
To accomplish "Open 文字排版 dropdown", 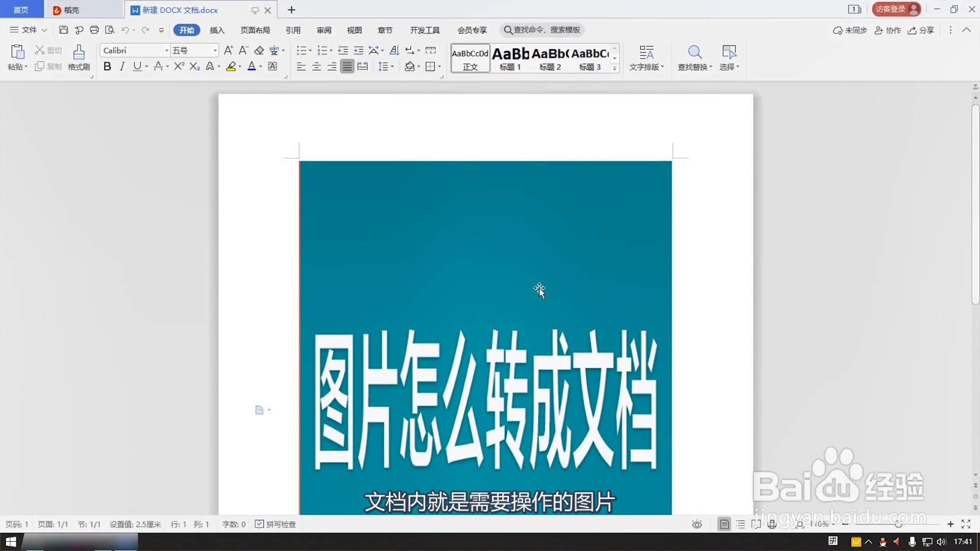I will coord(646,58).
